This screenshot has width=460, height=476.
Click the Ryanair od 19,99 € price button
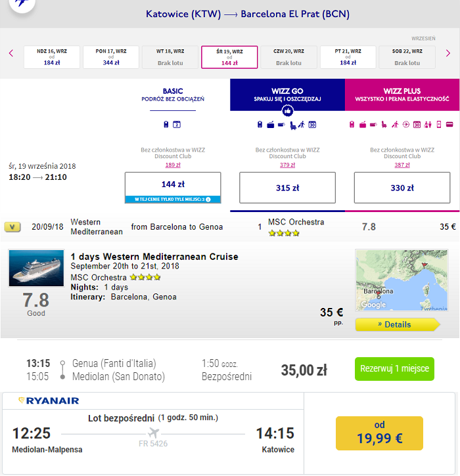pos(379,433)
